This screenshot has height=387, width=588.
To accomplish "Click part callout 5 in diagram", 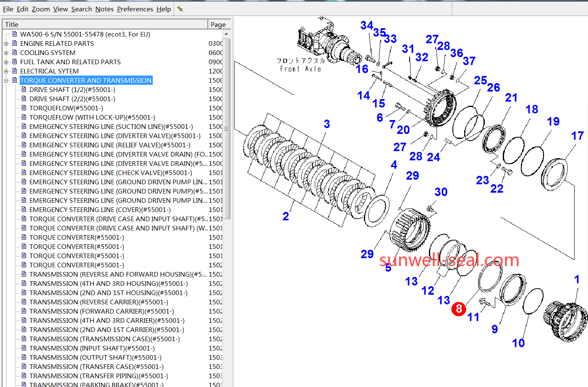I will 388,267.
